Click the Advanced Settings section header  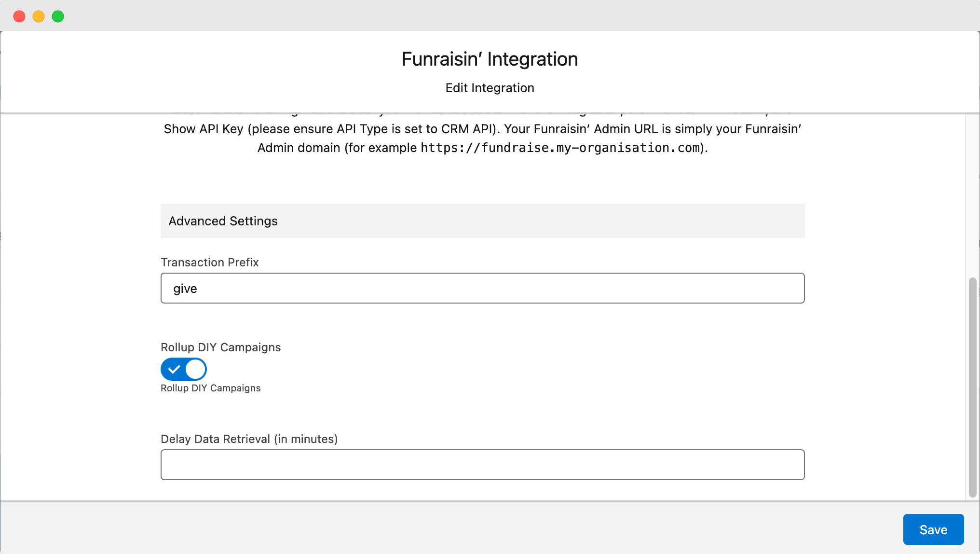click(223, 221)
